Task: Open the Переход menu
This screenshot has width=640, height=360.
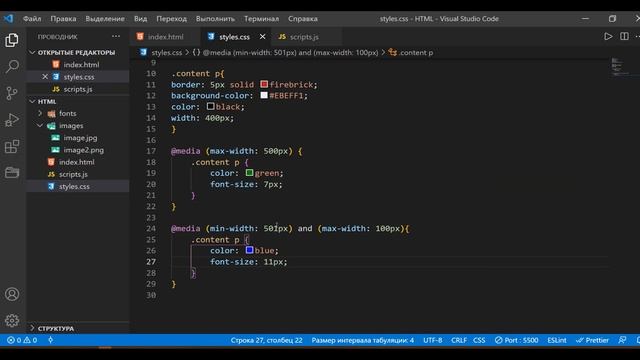Action: [x=171, y=19]
